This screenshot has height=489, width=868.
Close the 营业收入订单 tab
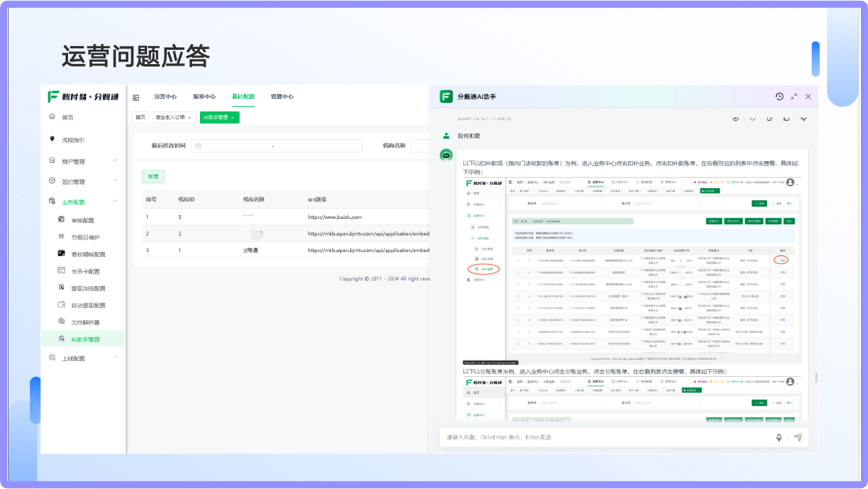pyautogui.click(x=190, y=117)
